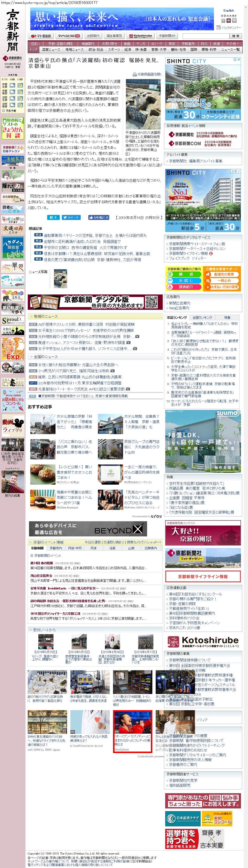248x868 pixels.
Task: Expand the その他 navigation dropdown
Action: (232, 43)
